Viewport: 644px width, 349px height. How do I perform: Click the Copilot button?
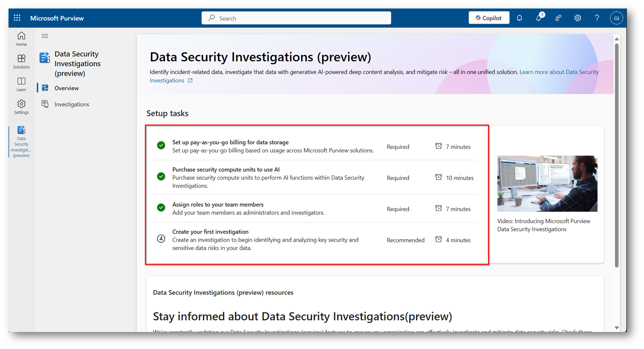[x=488, y=18]
